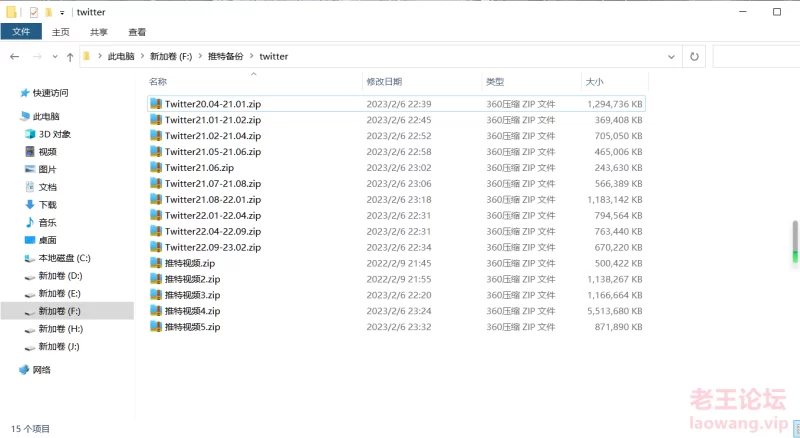Open the 文档 folder icon in sidebar

[30, 187]
